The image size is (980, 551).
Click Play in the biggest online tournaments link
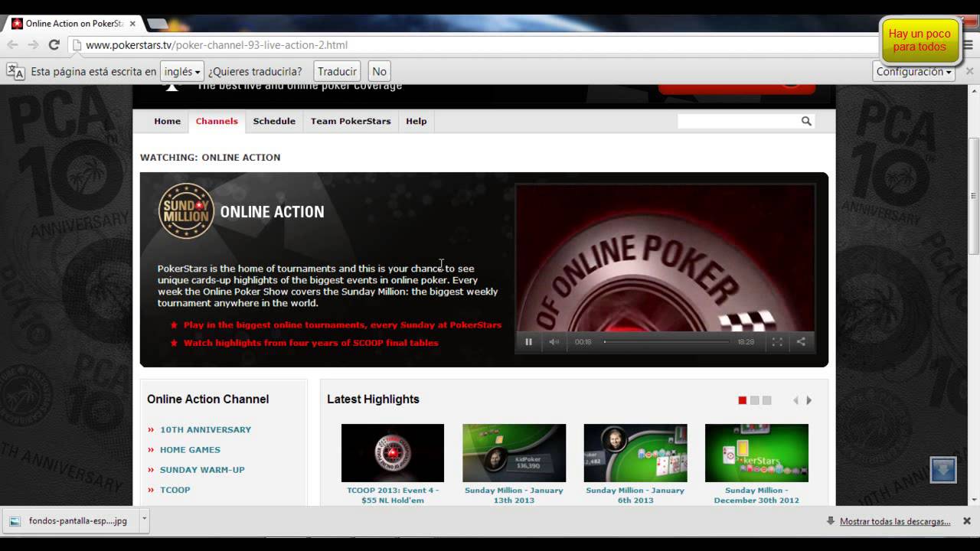(x=342, y=325)
